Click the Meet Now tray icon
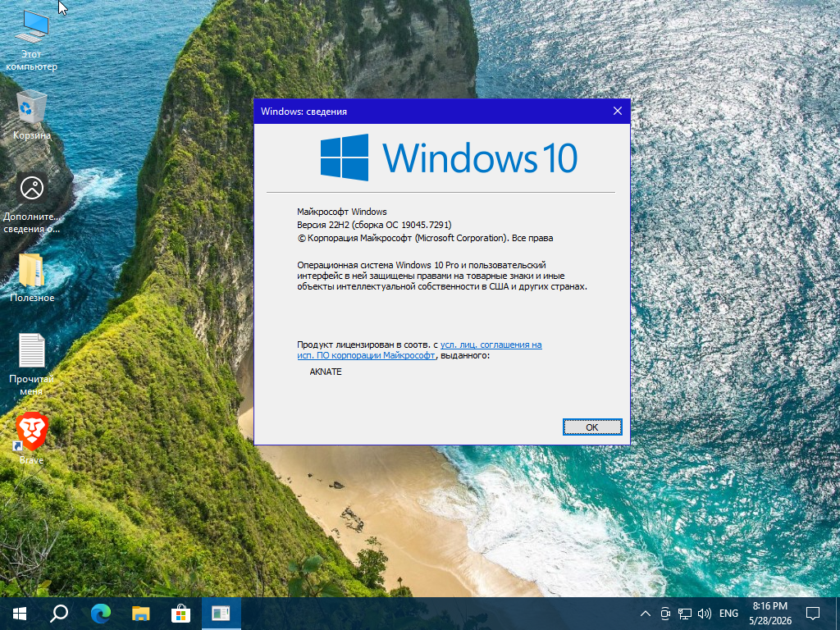Screen dimensions: 840x630 (x=665, y=614)
